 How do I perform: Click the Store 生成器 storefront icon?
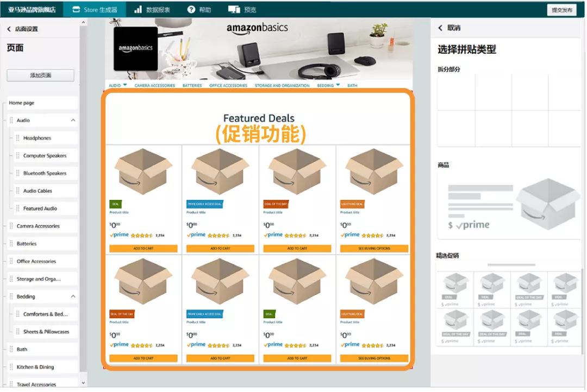[77, 8]
